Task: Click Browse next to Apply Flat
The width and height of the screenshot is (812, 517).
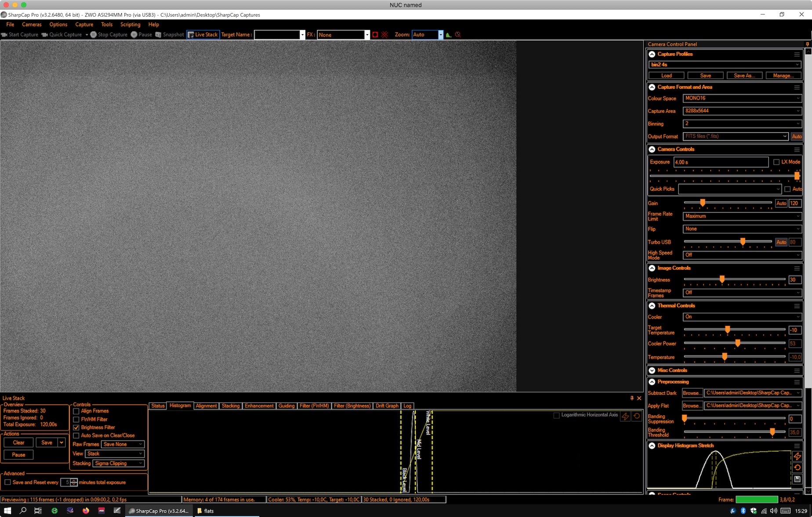Action: tap(692, 406)
